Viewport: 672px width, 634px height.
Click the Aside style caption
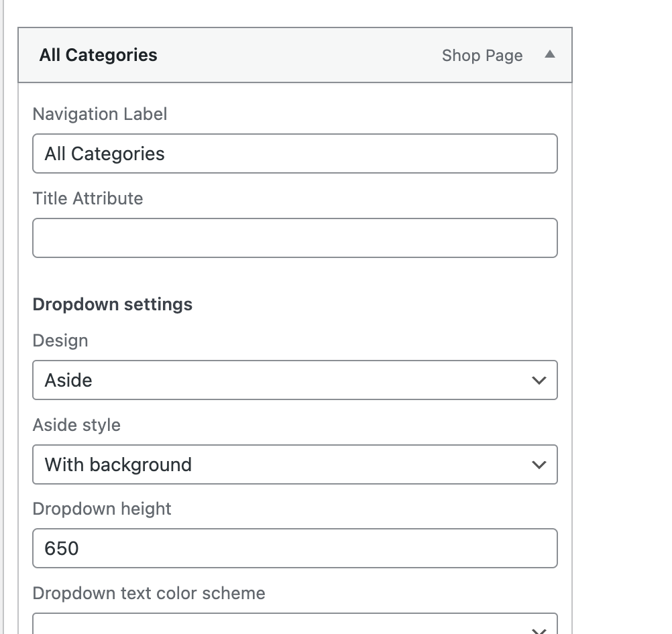pyautogui.click(x=76, y=425)
